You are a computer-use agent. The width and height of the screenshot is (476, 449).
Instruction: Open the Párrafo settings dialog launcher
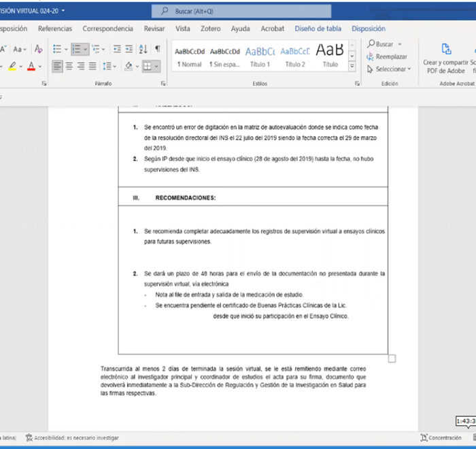click(163, 83)
